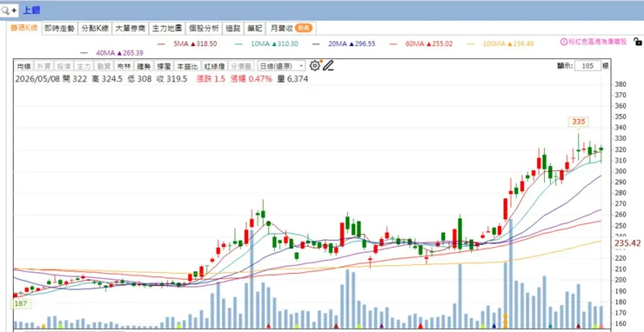Image resolution: width=644 pixels, height=332 pixels.
Task: Open the 筆記 tab
Action: (x=255, y=29)
